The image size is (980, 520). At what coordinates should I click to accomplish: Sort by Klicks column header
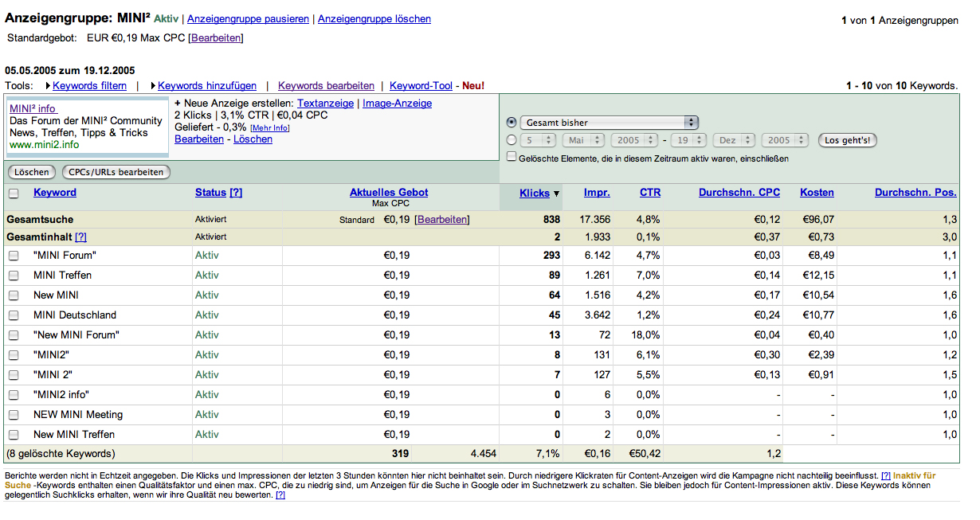(x=535, y=194)
